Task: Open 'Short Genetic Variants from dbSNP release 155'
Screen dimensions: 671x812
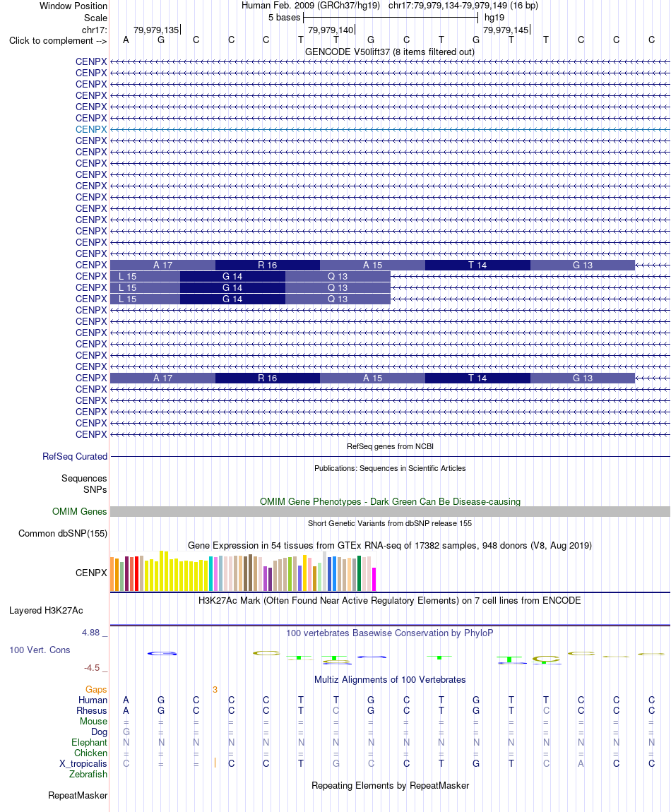Action: coord(390,523)
